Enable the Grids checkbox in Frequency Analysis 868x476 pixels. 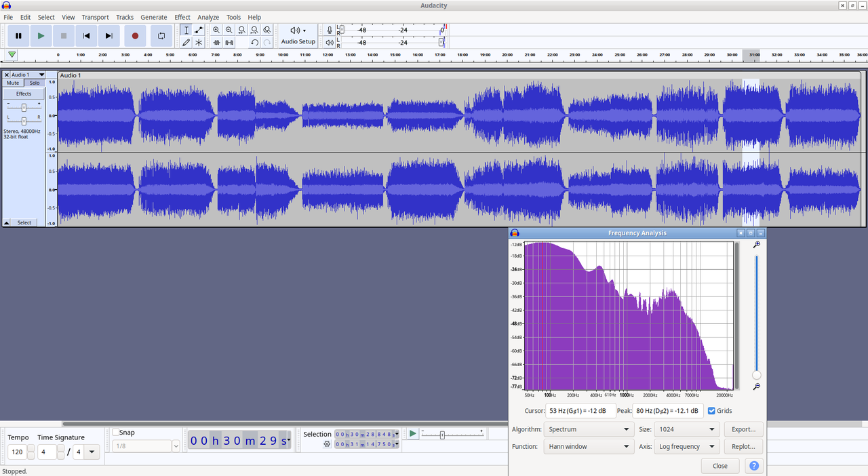point(711,411)
